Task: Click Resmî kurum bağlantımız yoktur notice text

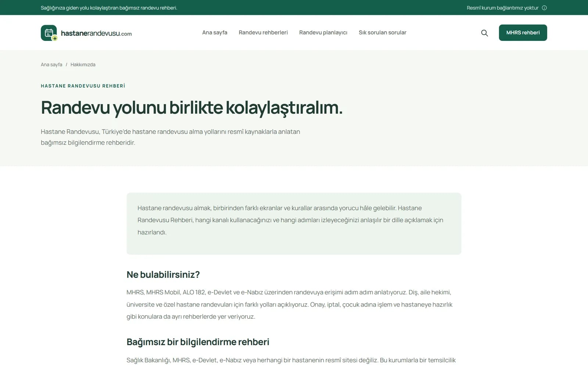Action: (x=502, y=8)
